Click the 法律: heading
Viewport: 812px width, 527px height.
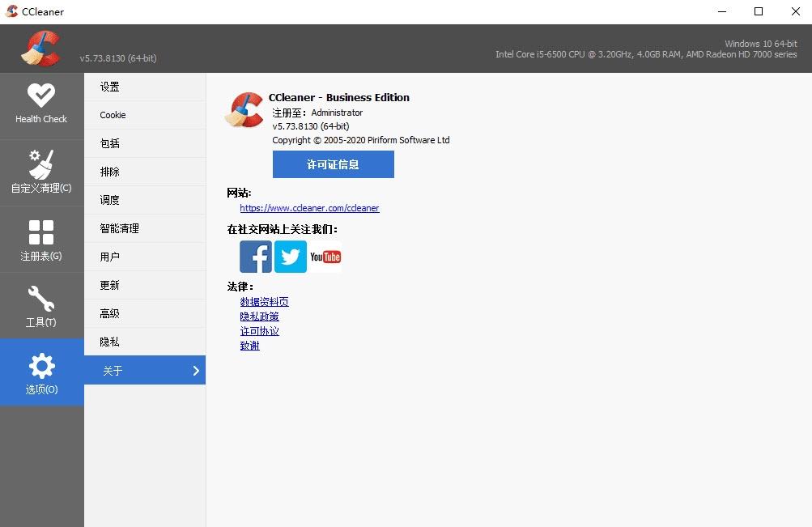240,287
